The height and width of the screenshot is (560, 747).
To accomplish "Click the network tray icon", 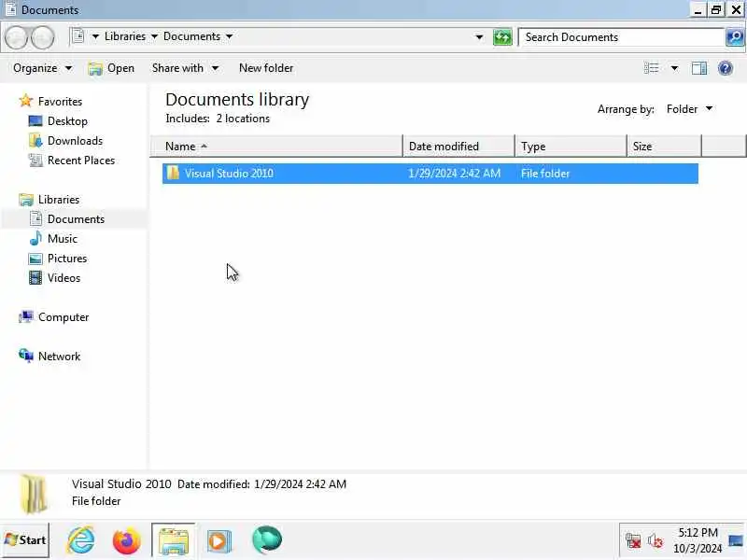I will click(633, 541).
